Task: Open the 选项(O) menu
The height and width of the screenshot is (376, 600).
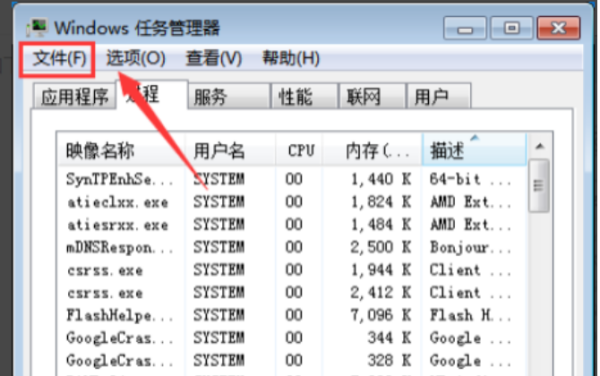Action: [x=135, y=59]
